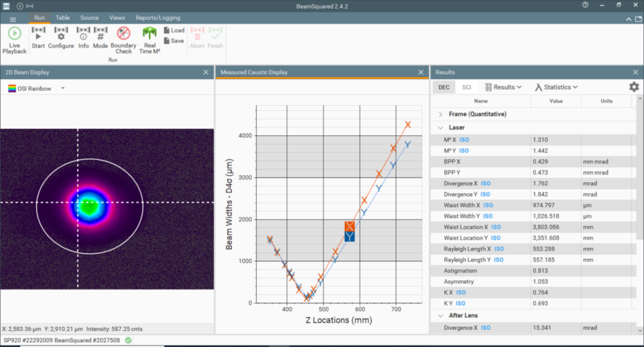The height and width of the screenshot is (347, 644).
Task: Select the Divergence X value 1.762
Action: coord(540,184)
